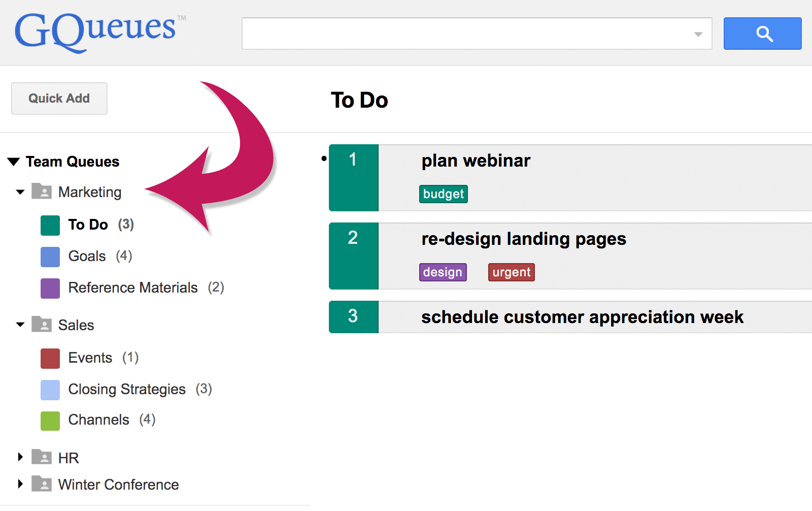Viewport: 812px width, 511px height.
Task: Click inside the search input field
Action: [x=467, y=34]
